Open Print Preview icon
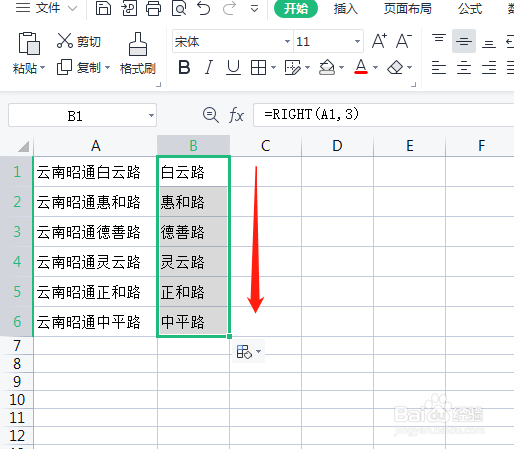The image size is (514, 449). (179, 8)
